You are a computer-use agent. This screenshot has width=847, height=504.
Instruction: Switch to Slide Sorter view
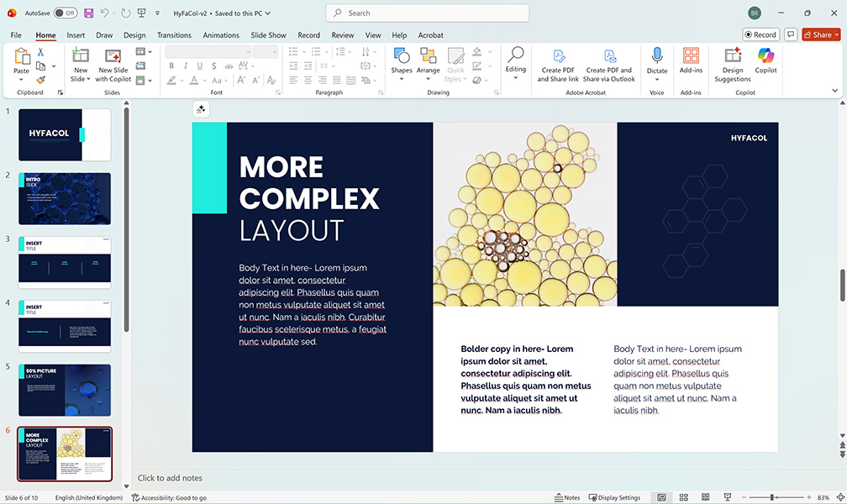pos(683,498)
